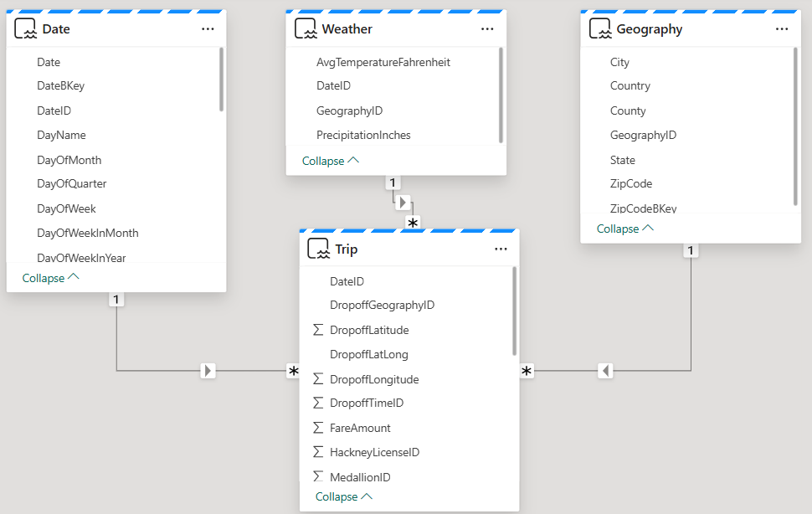This screenshot has width=812, height=514.
Task: Select the Geography-to-Trip relationship arrow
Action: 605,371
